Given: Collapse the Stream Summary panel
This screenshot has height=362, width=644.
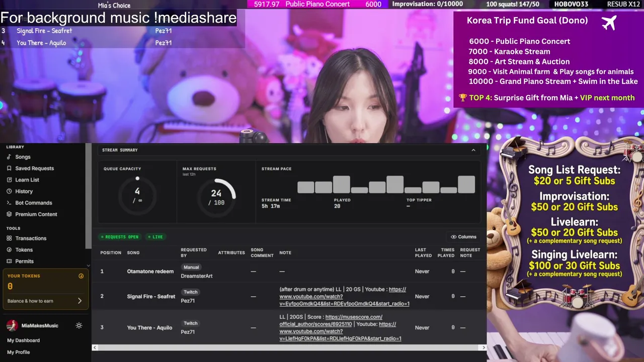Looking at the screenshot, I should (473, 150).
